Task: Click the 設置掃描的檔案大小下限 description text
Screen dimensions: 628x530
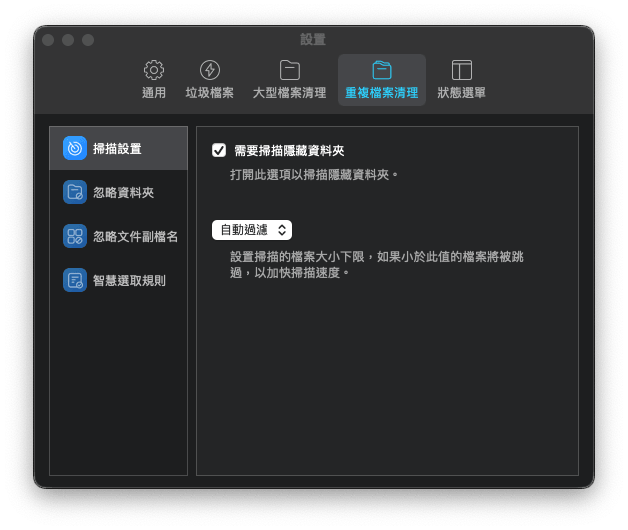Action: point(377,265)
